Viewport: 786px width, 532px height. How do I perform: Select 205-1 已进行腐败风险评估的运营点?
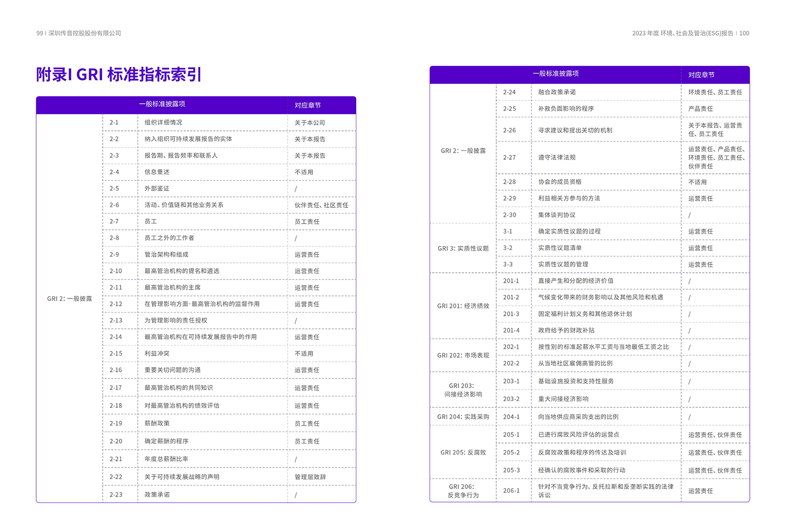tap(578, 435)
